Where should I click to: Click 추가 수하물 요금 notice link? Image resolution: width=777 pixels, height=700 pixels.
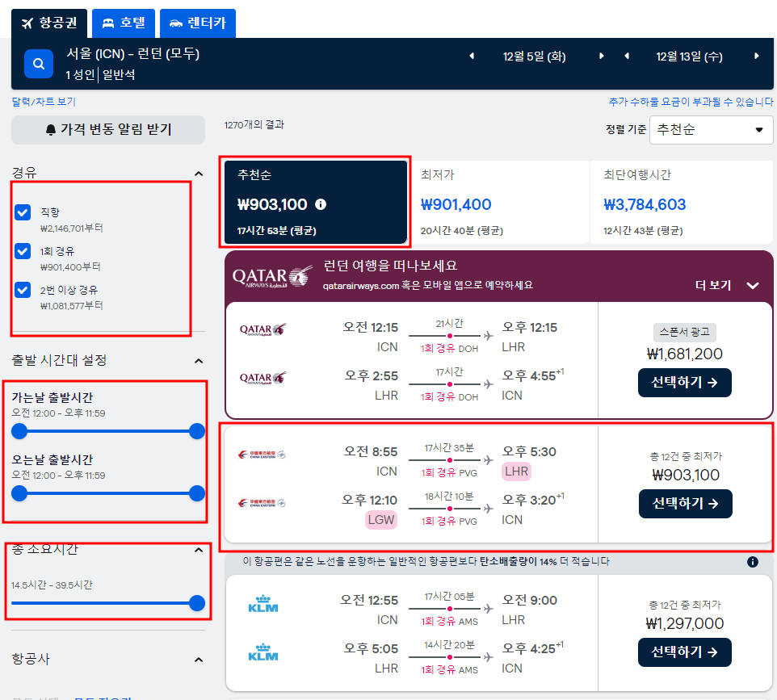click(x=691, y=102)
